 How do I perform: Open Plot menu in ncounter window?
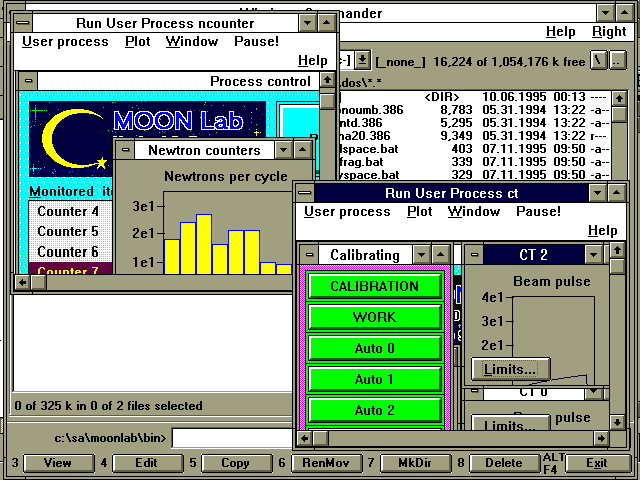tap(137, 41)
